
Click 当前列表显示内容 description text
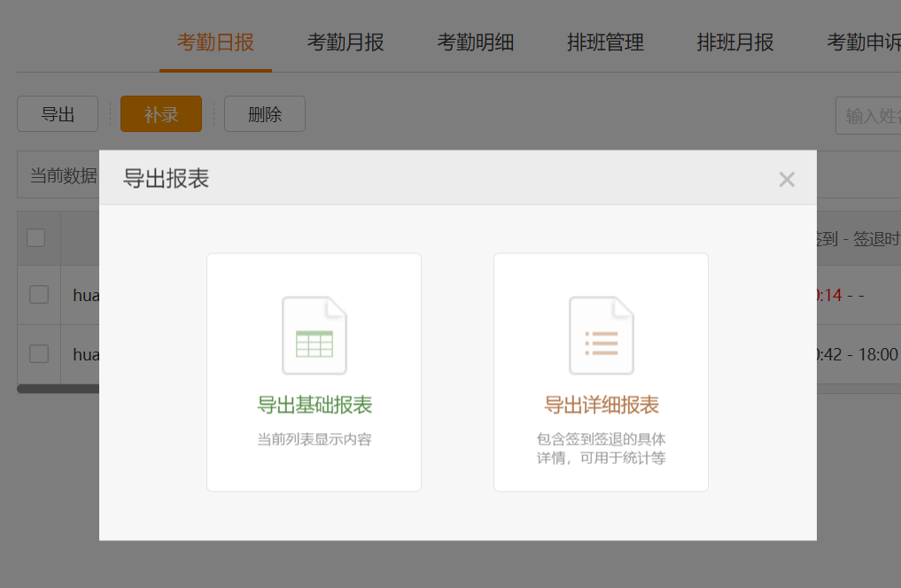tap(315, 440)
